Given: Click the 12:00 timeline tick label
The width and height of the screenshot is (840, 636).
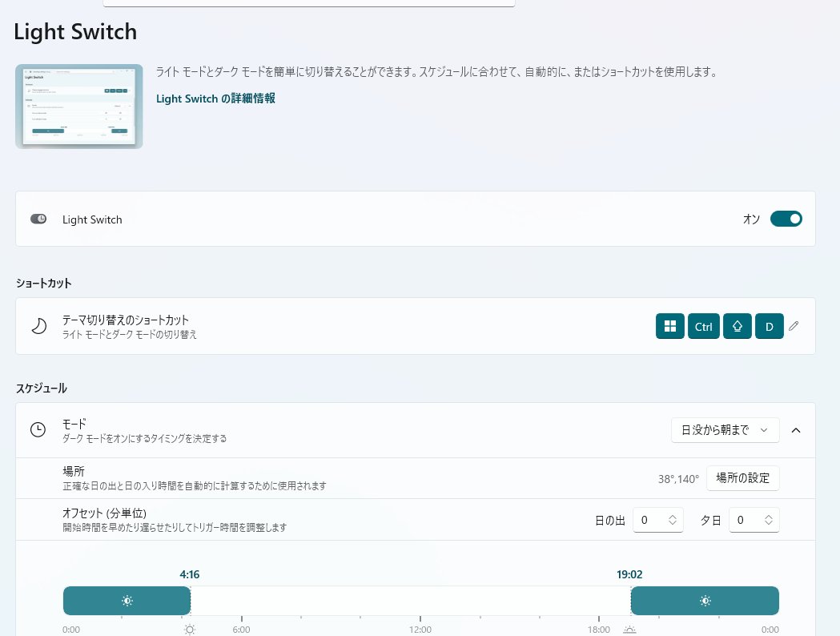Looking at the screenshot, I should point(420,630).
